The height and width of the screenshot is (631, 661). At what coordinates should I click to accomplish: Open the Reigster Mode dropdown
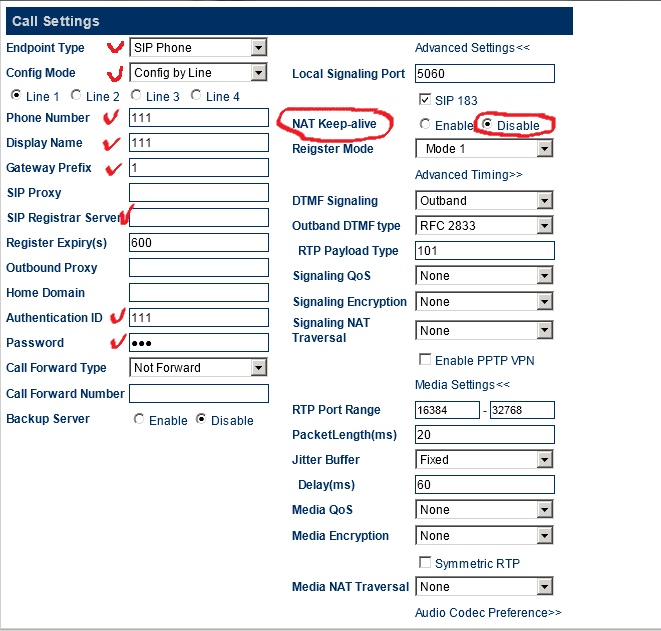click(x=484, y=149)
